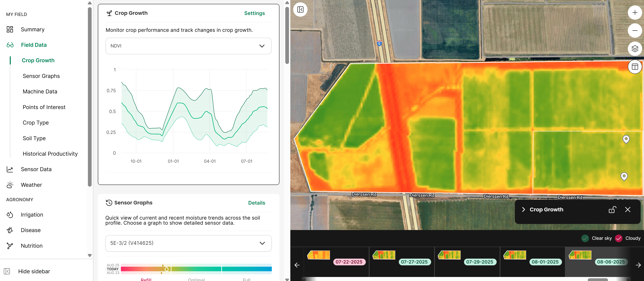Go to next satellite image dates
Viewport: 644px width, 281px height.
click(638, 265)
